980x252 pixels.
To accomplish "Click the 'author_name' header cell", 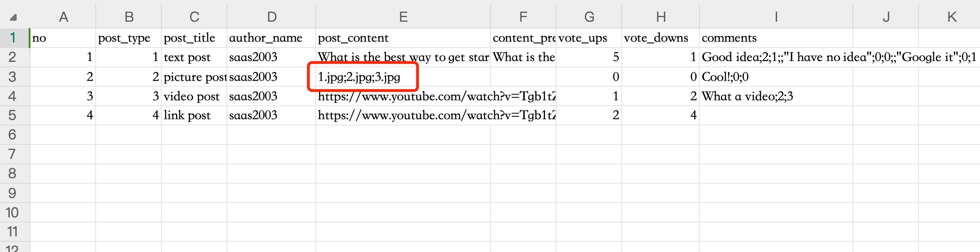I will point(271,38).
